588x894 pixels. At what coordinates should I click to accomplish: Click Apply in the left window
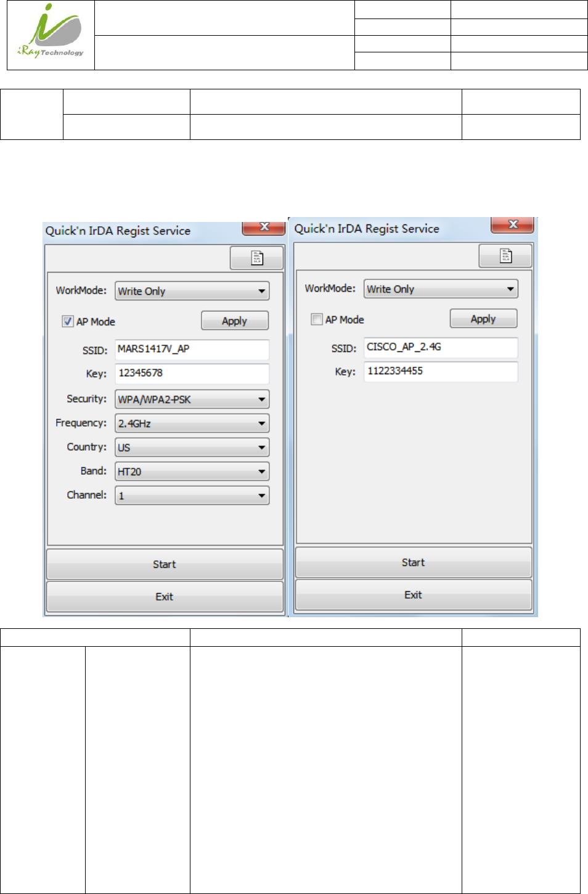point(235,321)
